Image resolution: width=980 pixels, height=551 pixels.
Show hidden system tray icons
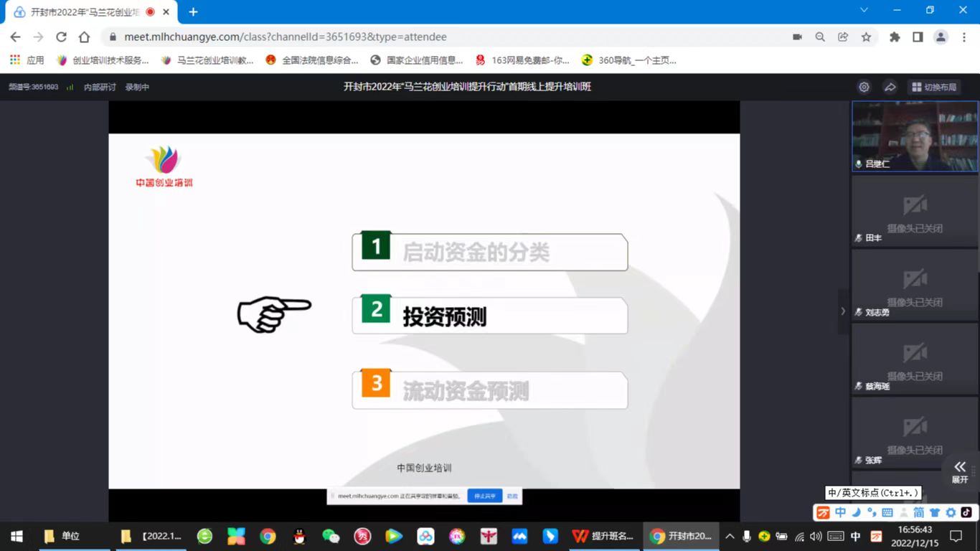click(730, 536)
